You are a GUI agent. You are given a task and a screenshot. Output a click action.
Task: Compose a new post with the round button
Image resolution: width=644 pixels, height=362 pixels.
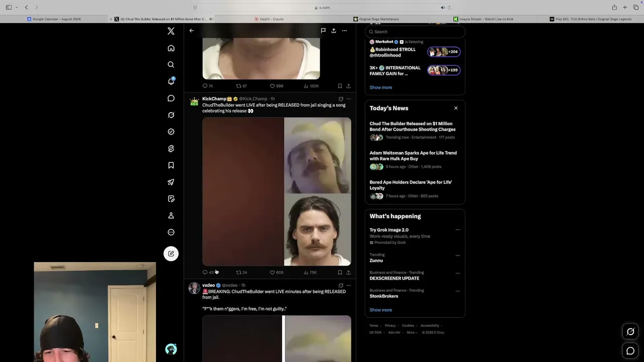pos(171,253)
